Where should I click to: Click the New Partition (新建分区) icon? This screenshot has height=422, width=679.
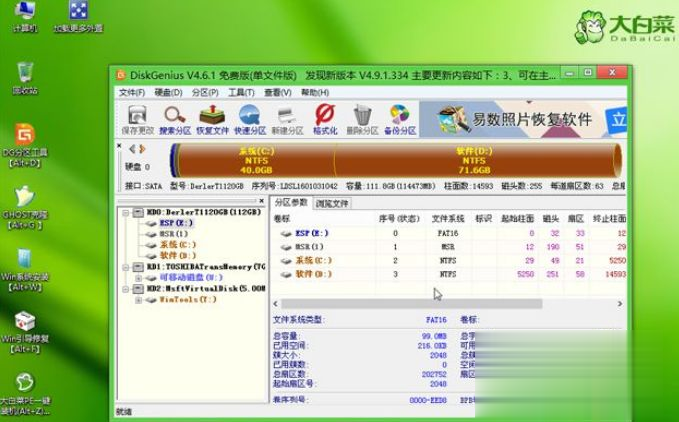(x=287, y=119)
